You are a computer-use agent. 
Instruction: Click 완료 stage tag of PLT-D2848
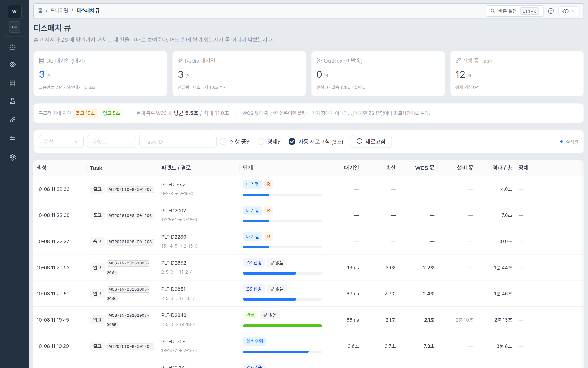(250, 315)
